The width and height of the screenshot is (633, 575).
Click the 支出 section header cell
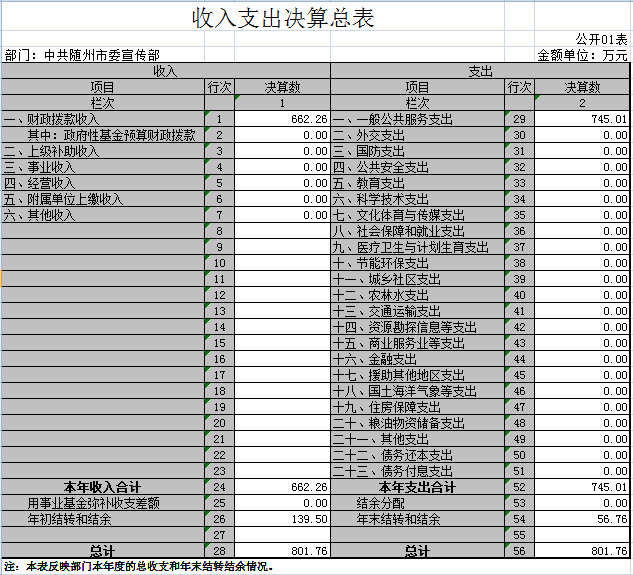[480, 71]
